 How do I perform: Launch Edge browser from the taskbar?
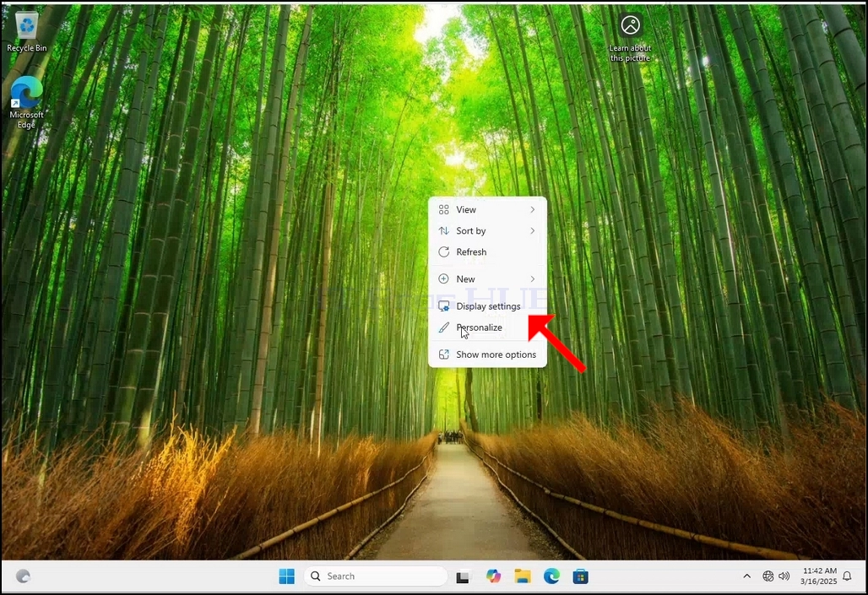551,576
